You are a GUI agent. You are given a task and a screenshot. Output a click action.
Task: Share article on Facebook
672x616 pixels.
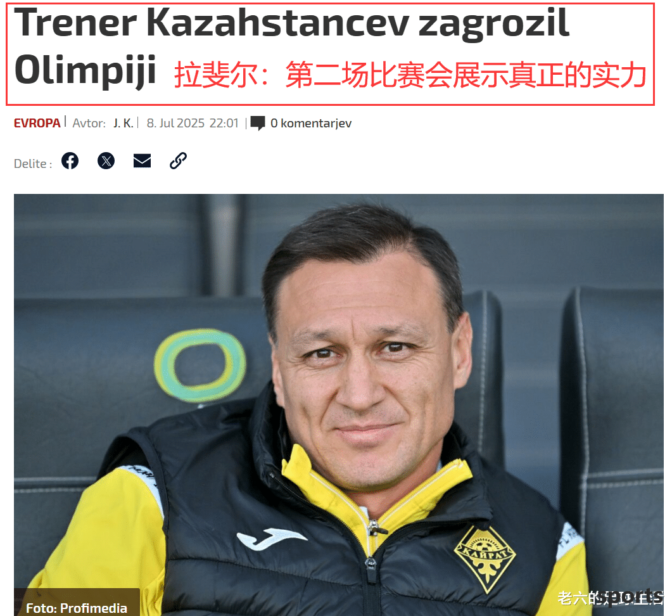(70, 161)
